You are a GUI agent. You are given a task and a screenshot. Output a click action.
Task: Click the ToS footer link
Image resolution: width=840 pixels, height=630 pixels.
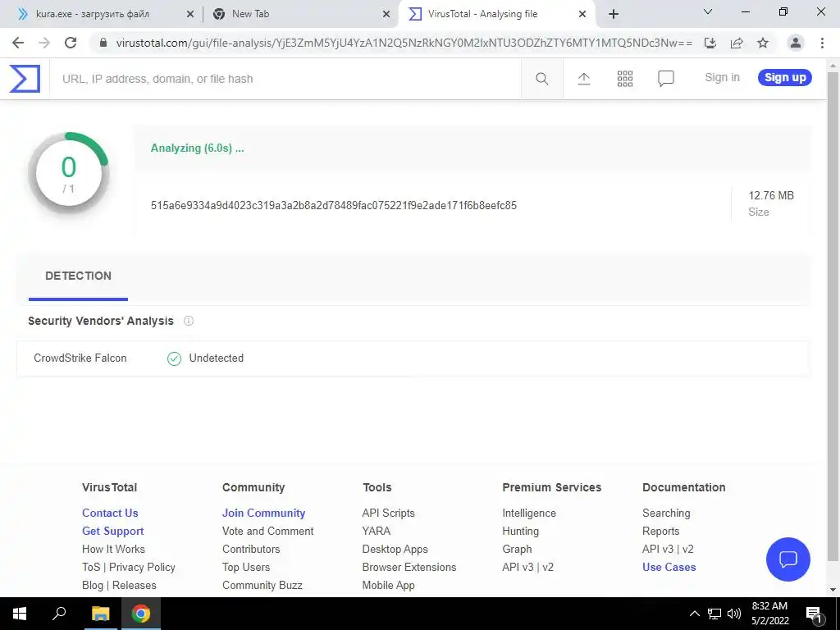[91, 568]
